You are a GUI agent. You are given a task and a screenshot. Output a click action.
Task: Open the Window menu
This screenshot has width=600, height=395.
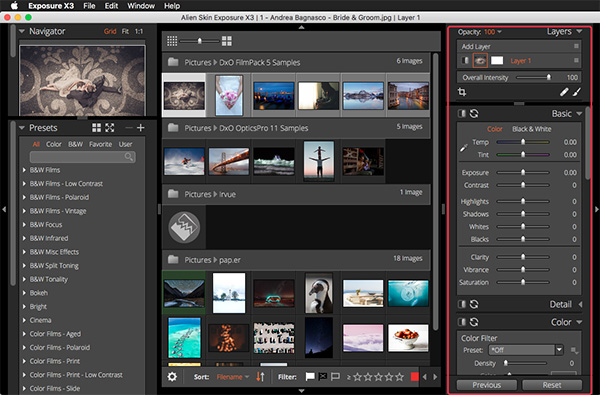[141, 6]
